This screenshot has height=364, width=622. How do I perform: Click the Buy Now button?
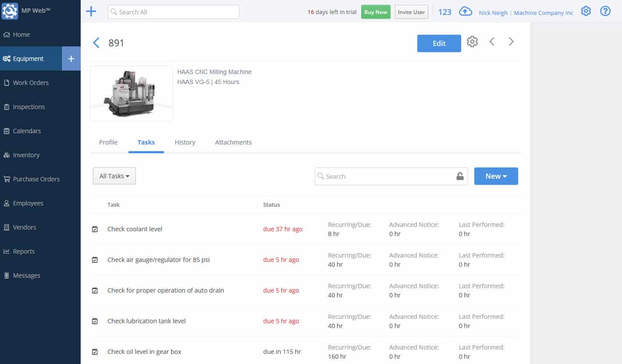pyautogui.click(x=375, y=12)
